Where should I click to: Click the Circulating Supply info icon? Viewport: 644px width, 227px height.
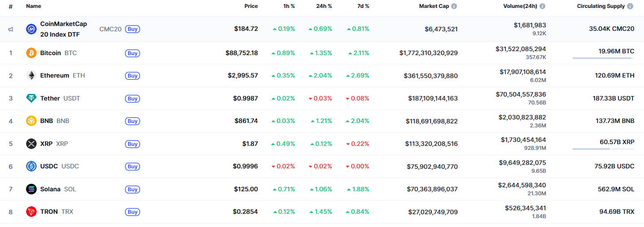click(630, 7)
